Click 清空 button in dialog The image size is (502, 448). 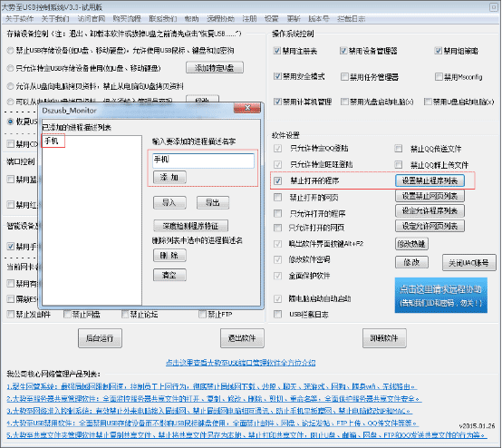(169, 275)
